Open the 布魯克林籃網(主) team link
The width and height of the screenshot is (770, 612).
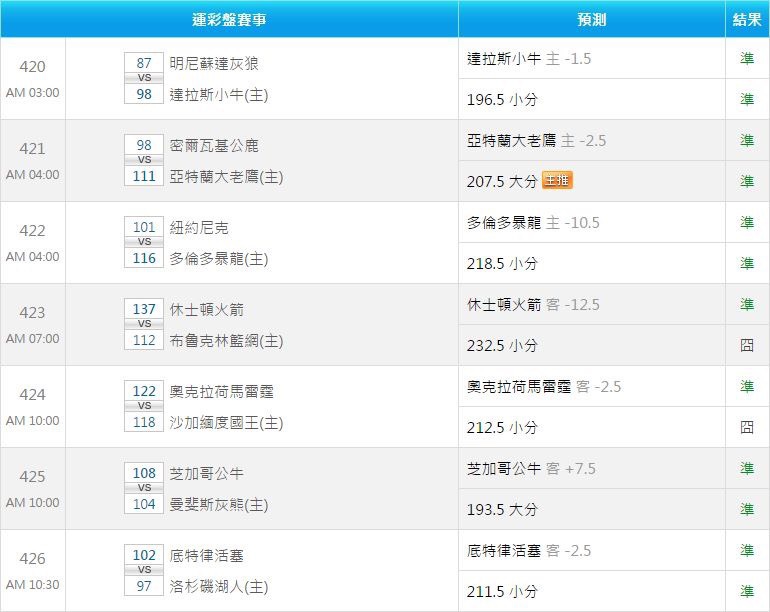226,341
